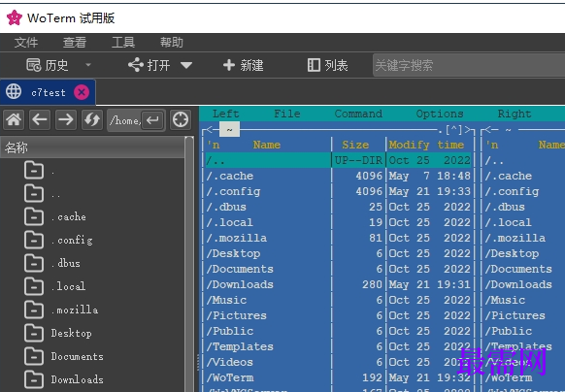Open the File menu in mc

tap(286, 114)
